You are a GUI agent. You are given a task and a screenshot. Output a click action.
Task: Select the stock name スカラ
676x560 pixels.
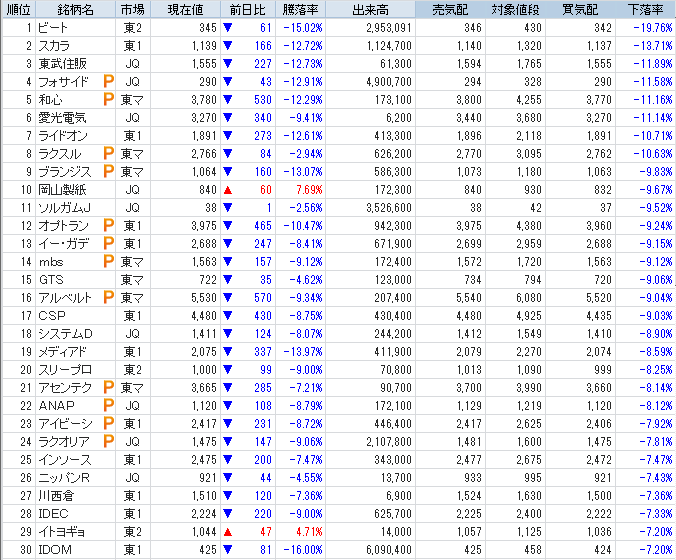click(x=54, y=46)
